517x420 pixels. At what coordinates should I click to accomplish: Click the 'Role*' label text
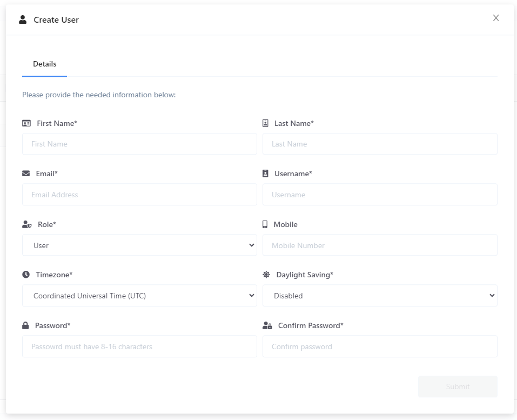(x=47, y=224)
